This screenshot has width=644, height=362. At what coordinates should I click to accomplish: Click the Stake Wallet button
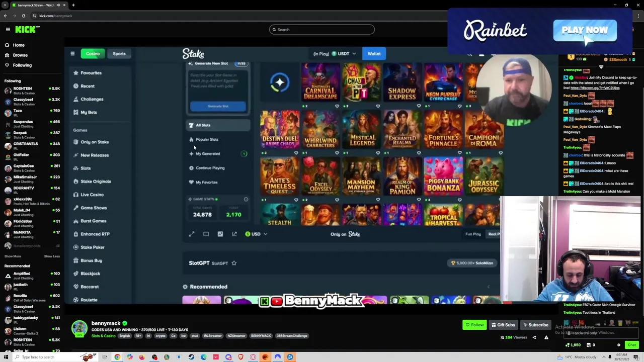coord(374,54)
